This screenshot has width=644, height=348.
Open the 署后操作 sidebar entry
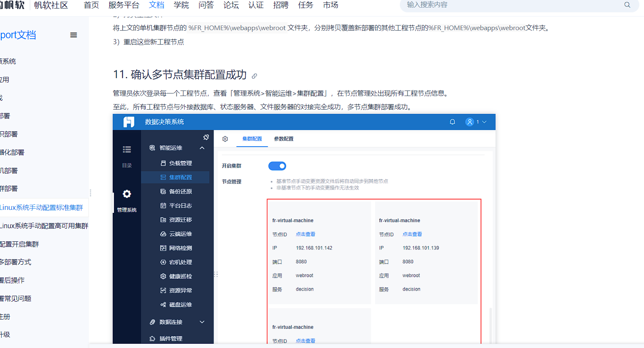(x=12, y=280)
